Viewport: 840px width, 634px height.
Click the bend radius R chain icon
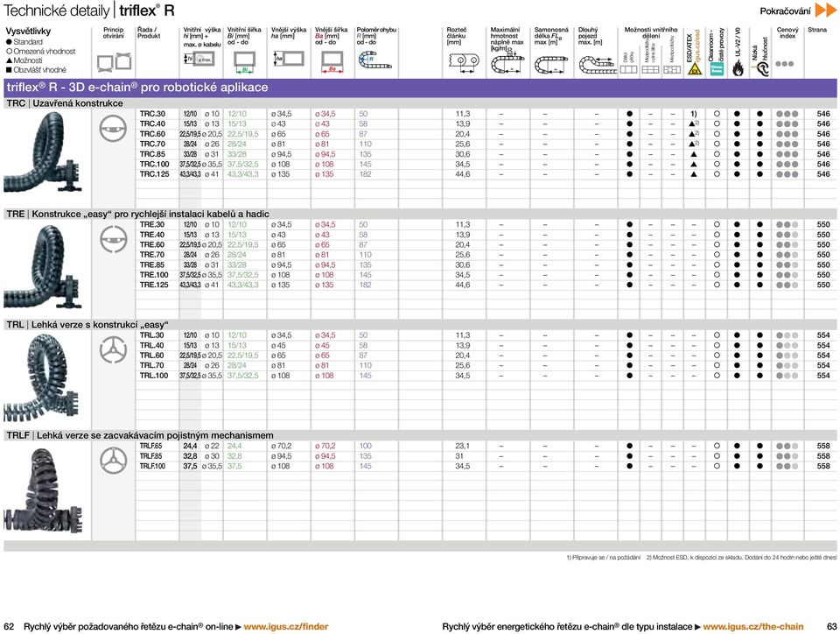coord(374,60)
